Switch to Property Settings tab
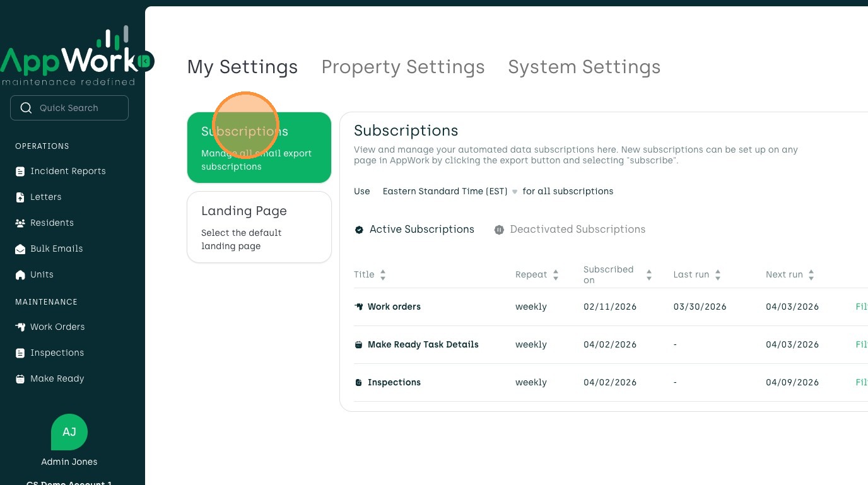This screenshot has width=868, height=485. point(403,67)
